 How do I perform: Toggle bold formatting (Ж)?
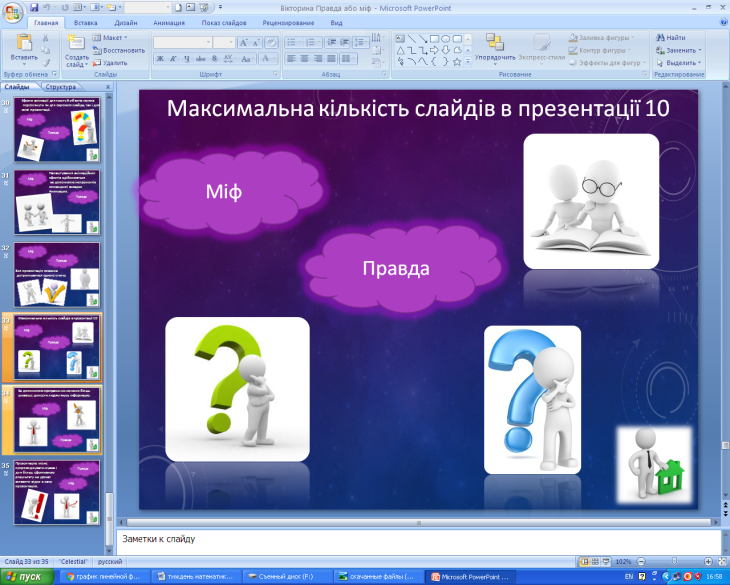pos(160,59)
